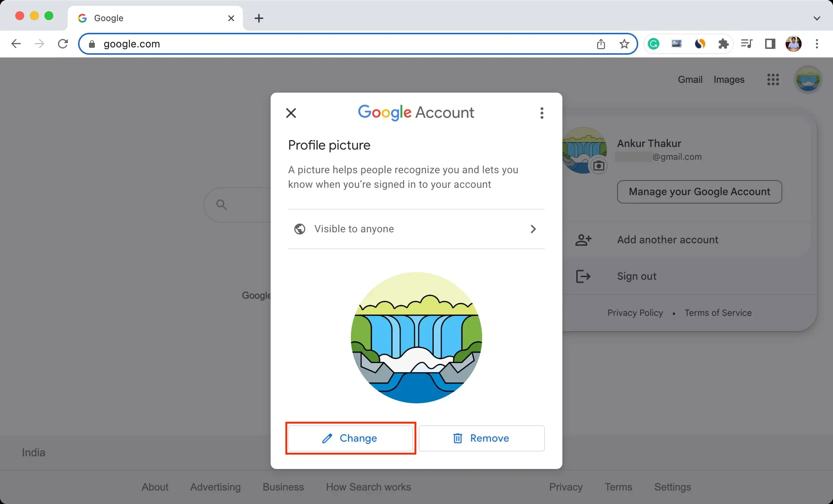833x504 pixels.
Task: Select Sign out from account menu
Action: (x=637, y=276)
